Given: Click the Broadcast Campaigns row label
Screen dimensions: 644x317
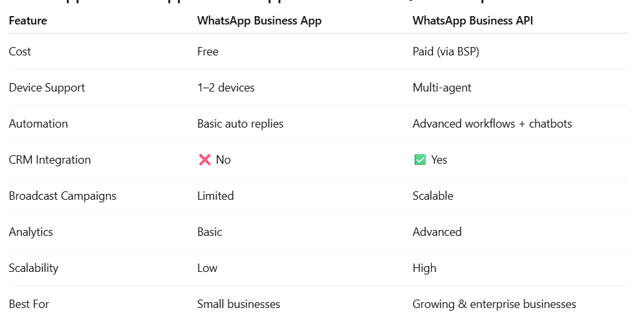Looking at the screenshot, I should [63, 196].
